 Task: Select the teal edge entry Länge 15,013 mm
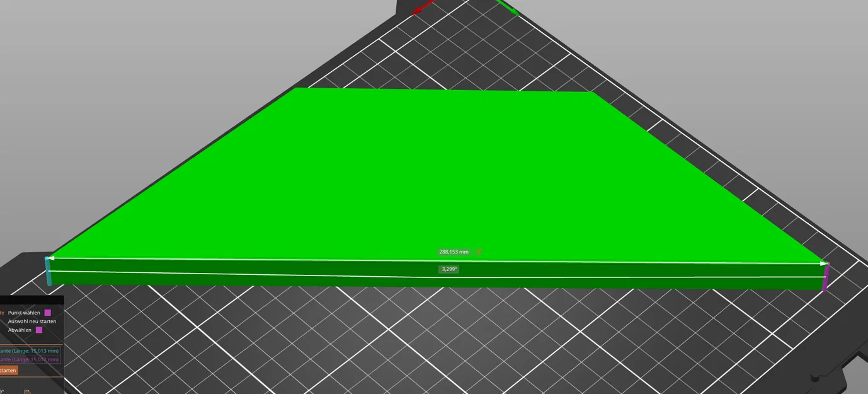(30, 351)
